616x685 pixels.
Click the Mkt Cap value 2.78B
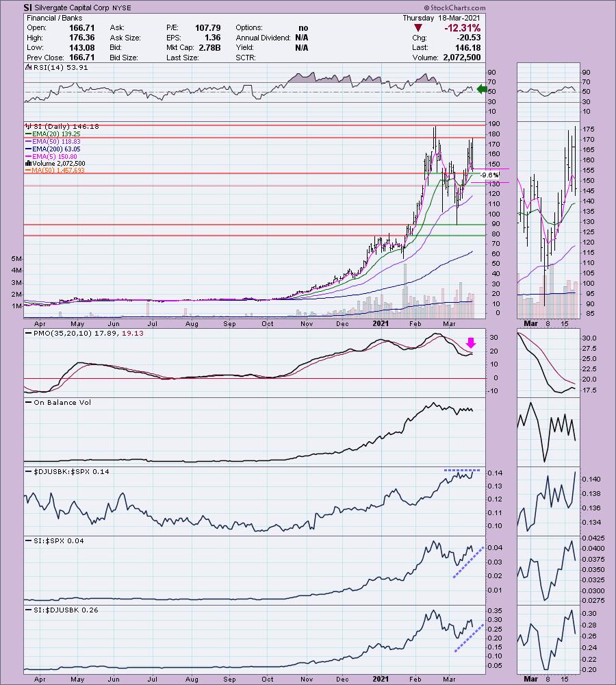tap(209, 48)
